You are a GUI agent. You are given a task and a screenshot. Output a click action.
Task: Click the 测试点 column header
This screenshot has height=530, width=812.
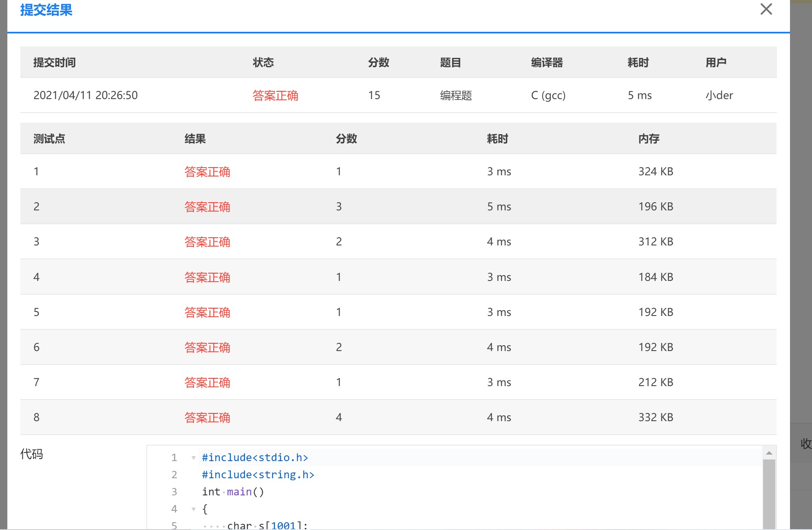tap(49, 139)
